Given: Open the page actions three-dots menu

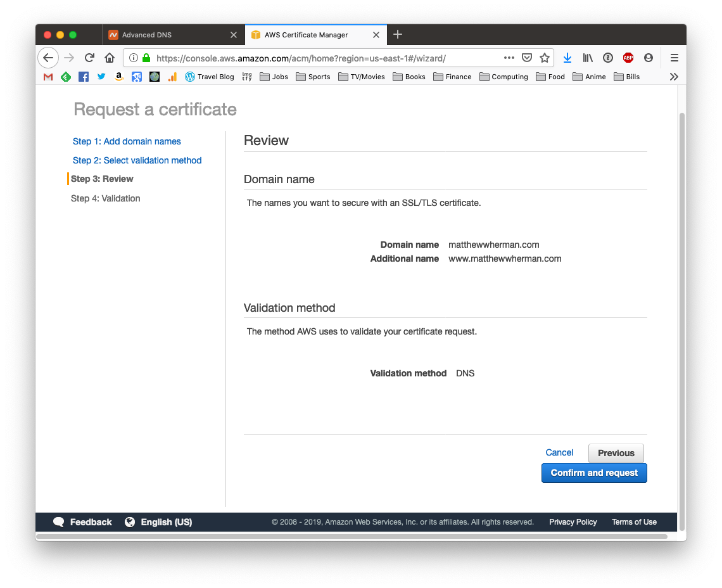Looking at the screenshot, I should click(509, 58).
